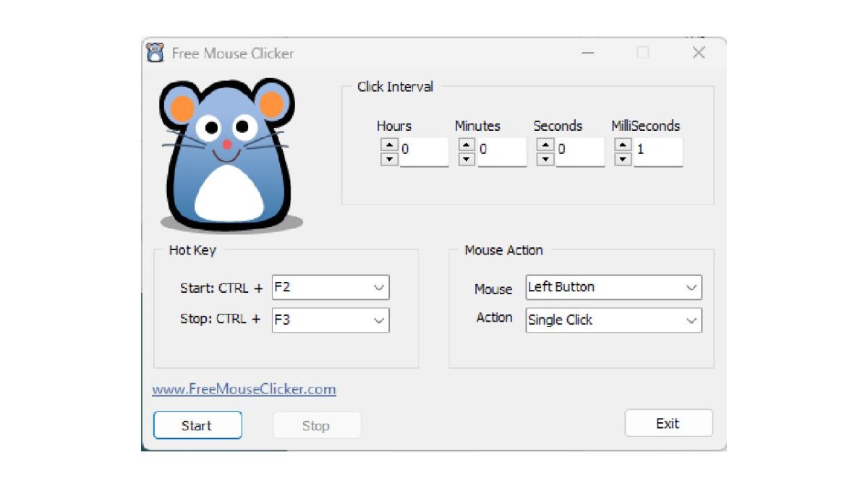The height and width of the screenshot is (488, 868).
Task: Increase the Minutes value using the up spinner
Action: (x=467, y=145)
